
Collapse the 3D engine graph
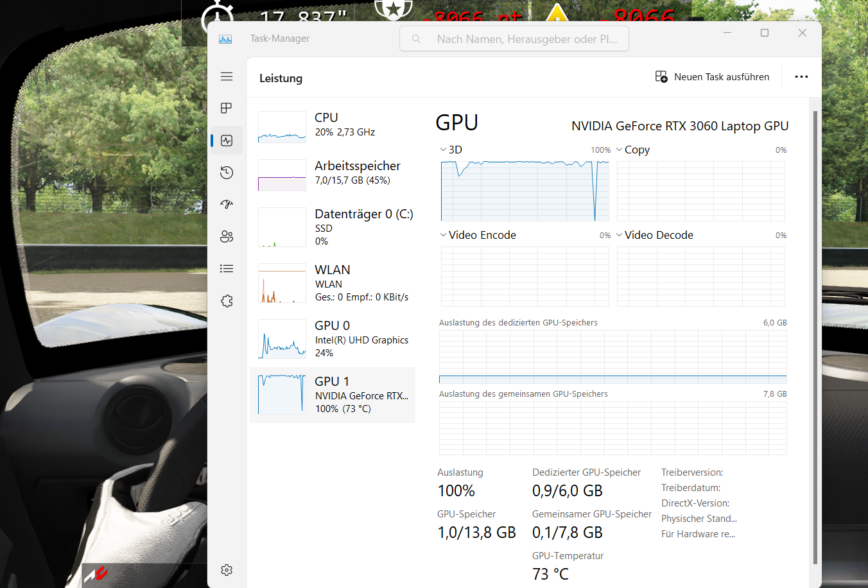coord(442,149)
